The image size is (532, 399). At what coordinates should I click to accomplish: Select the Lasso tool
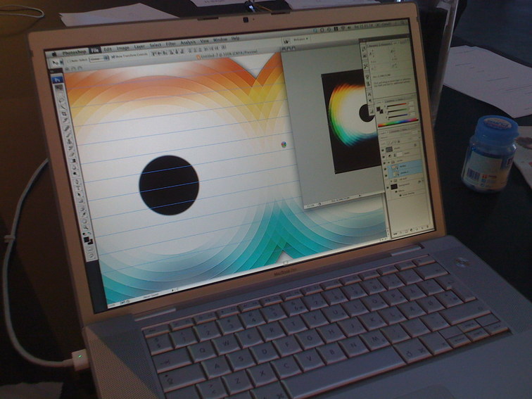coord(61,101)
